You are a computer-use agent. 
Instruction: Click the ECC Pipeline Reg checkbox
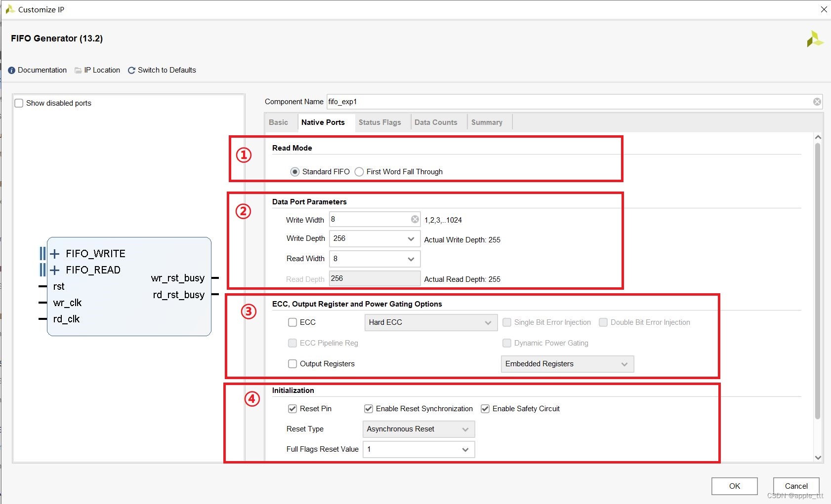pyautogui.click(x=292, y=343)
